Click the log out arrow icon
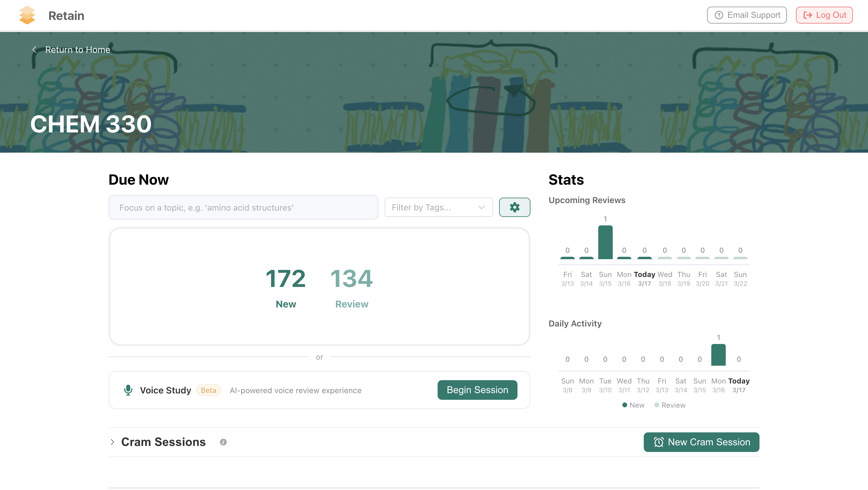This screenshot has height=490, width=868. pyautogui.click(x=808, y=15)
